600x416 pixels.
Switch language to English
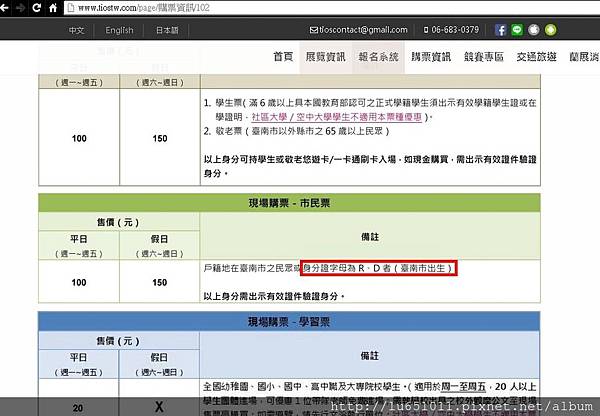pos(119,30)
